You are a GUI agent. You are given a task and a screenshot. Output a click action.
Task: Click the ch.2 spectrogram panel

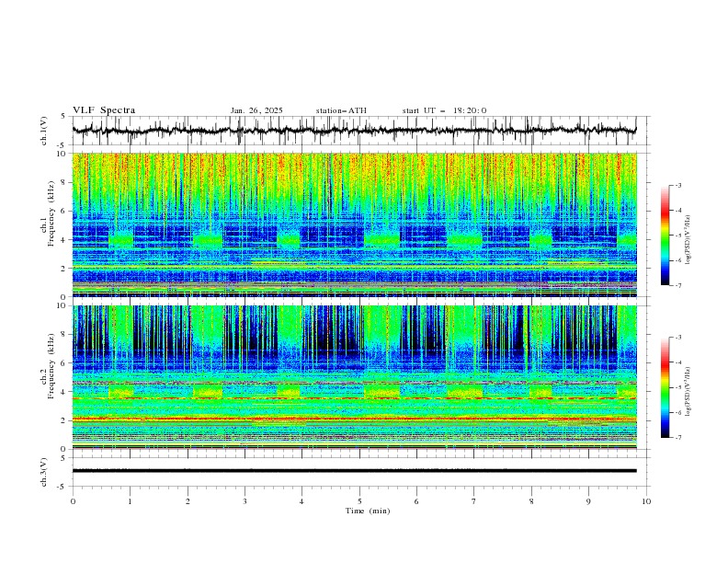pyautogui.click(x=354, y=377)
